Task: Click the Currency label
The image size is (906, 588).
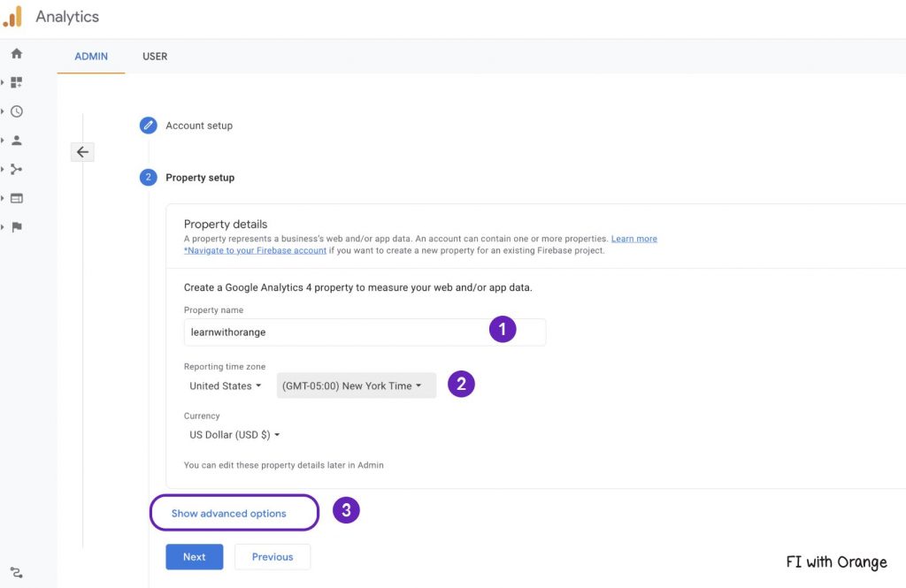Action: [202, 416]
